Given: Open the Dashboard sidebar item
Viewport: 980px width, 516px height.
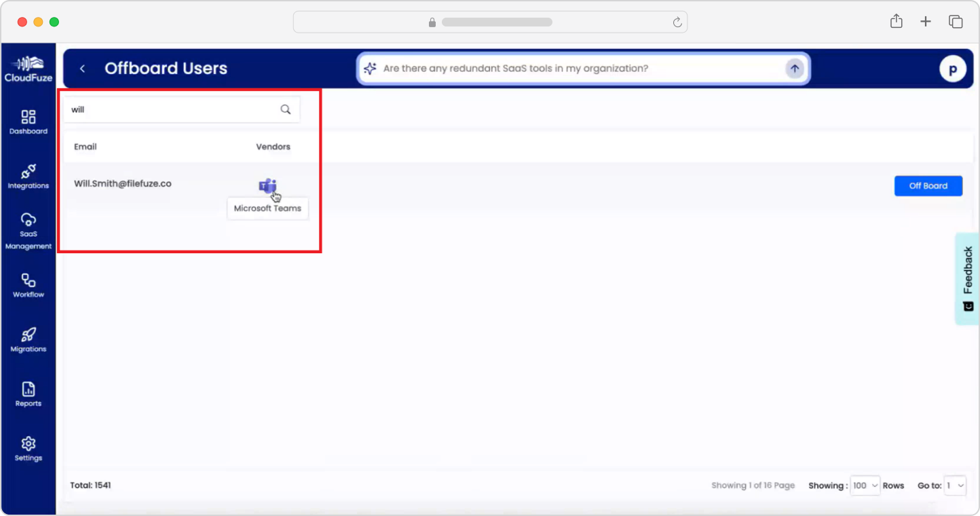Looking at the screenshot, I should point(29,122).
